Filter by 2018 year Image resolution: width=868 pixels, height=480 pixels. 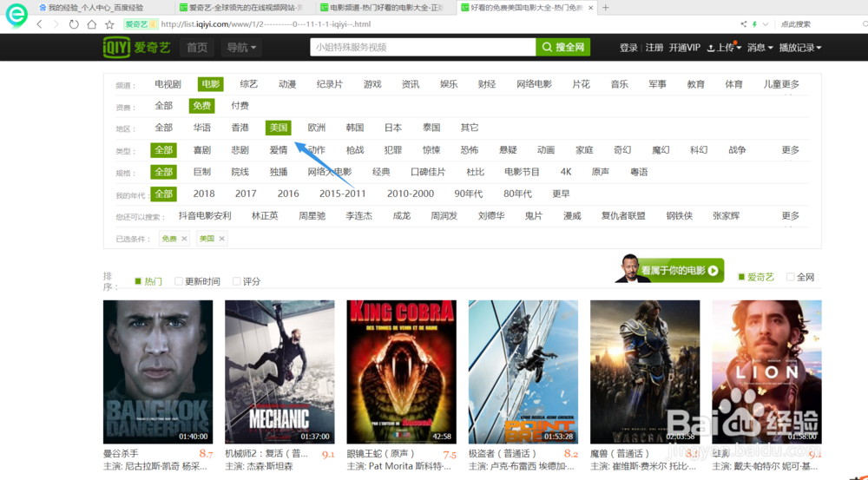pos(204,194)
